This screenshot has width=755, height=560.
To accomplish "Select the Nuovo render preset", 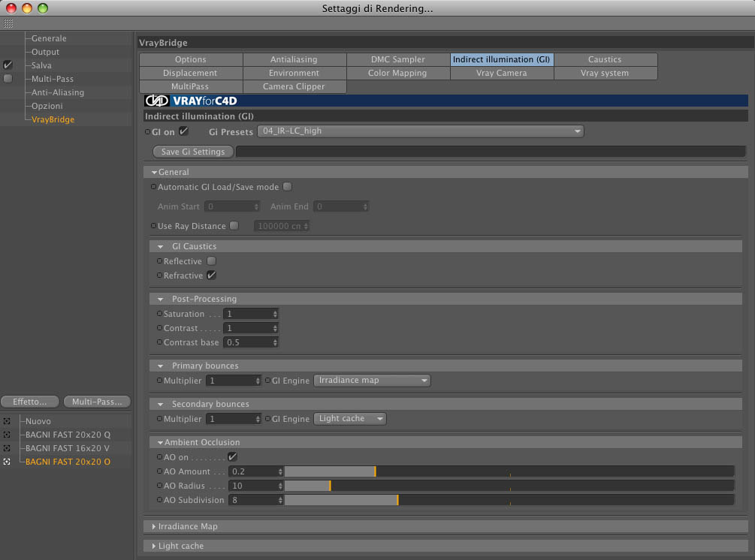I will coord(38,421).
